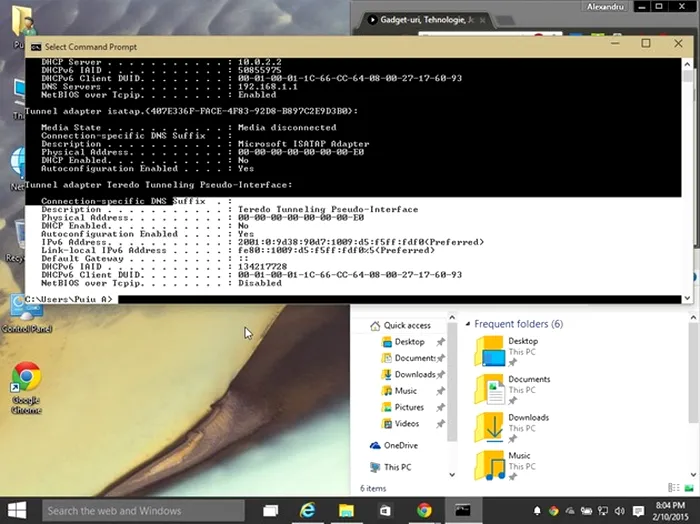The height and width of the screenshot is (524, 700).
Task: Select the Command Prompt taskbar button
Action: (x=462, y=510)
